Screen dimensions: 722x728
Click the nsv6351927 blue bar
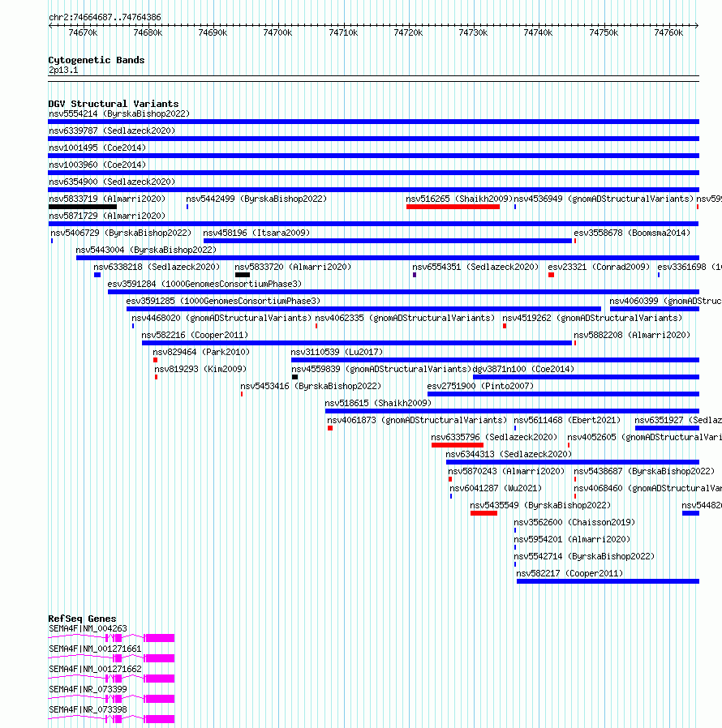pyautogui.click(x=667, y=428)
